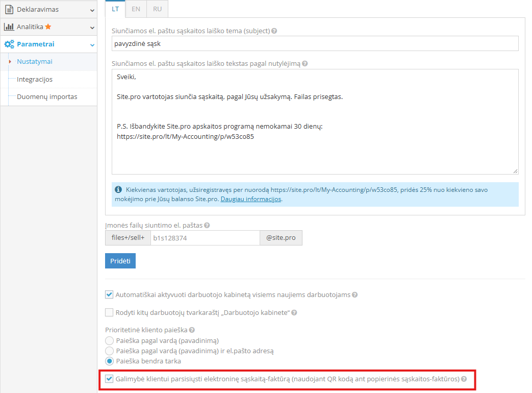Viewport: 532px width, 393px height.
Task: Click the info icon in the blue notice
Action: (x=118, y=189)
